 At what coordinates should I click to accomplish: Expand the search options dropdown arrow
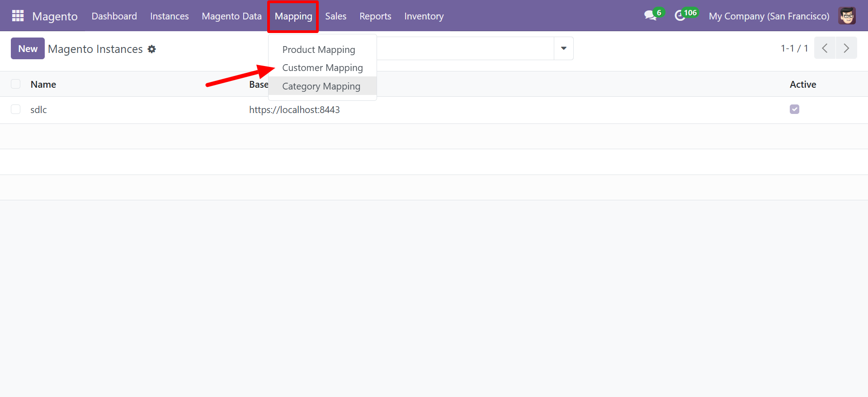(563, 48)
